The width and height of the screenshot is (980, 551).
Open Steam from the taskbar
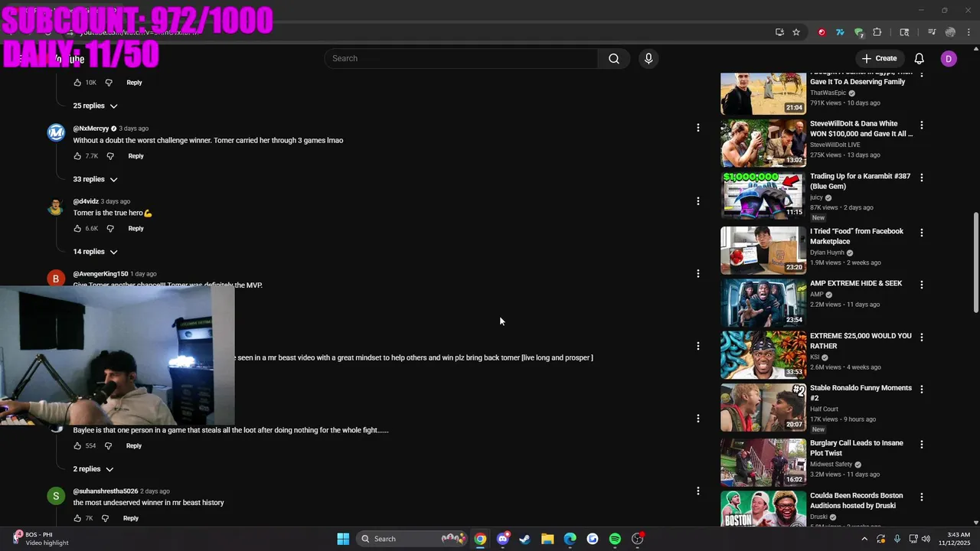[524, 539]
